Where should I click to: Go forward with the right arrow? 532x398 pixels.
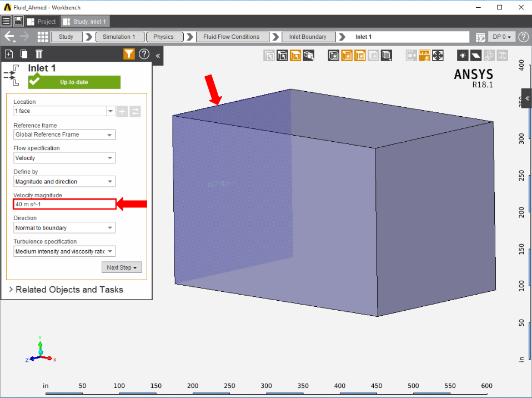point(25,37)
